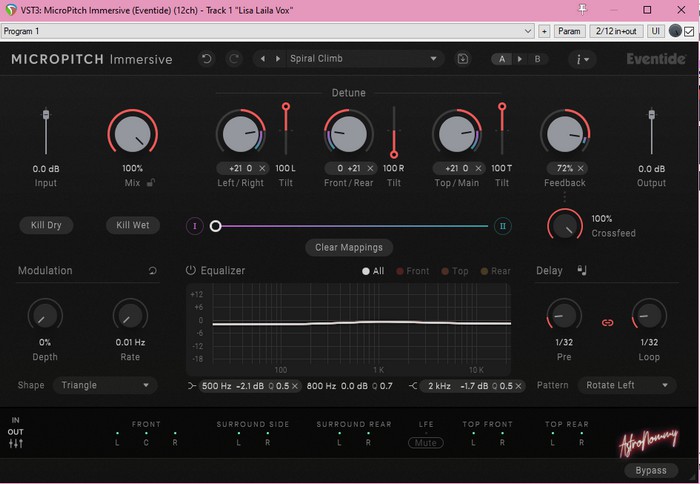
Task: Click the delay link chain icon
Action: point(606,322)
